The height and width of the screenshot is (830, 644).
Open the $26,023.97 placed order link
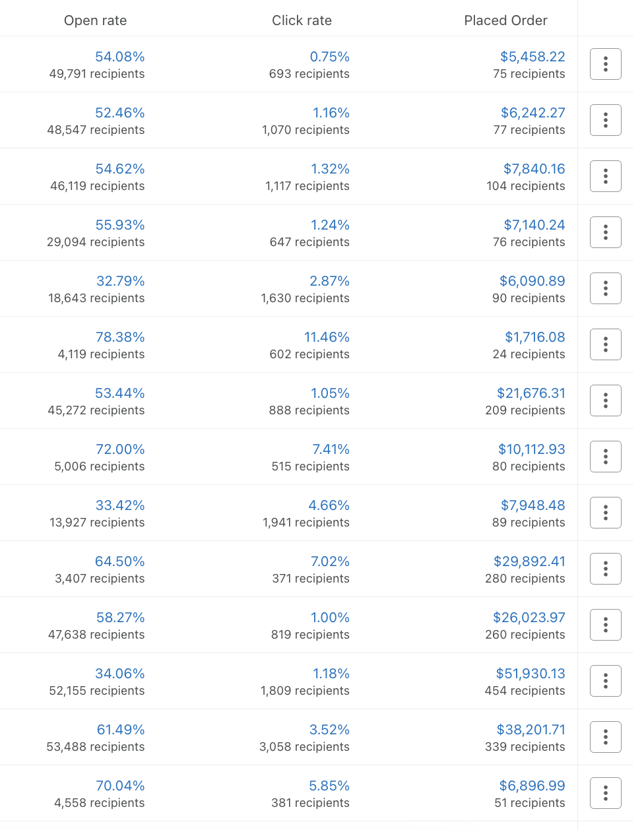click(529, 618)
